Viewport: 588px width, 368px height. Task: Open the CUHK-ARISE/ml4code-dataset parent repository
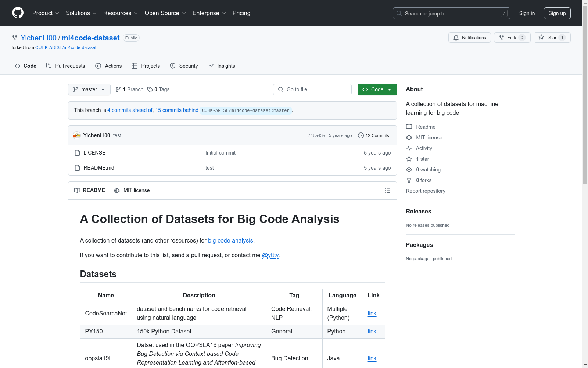click(66, 47)
